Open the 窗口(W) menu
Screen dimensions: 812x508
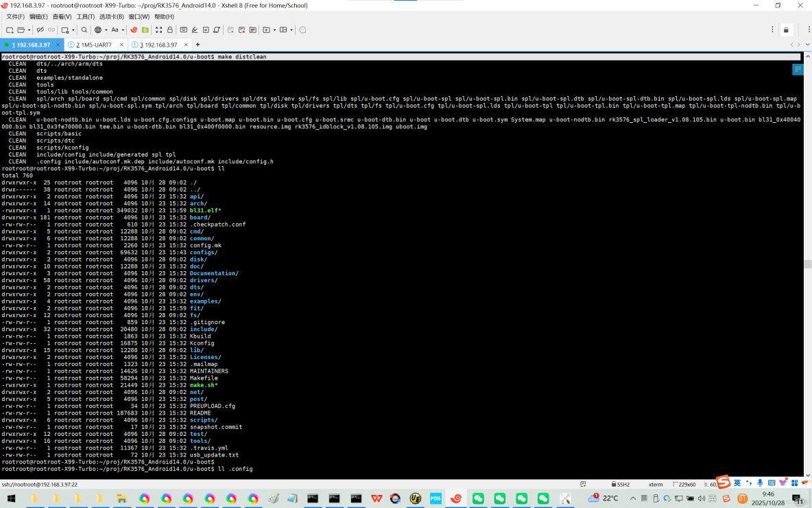click(x=139, y=16)
